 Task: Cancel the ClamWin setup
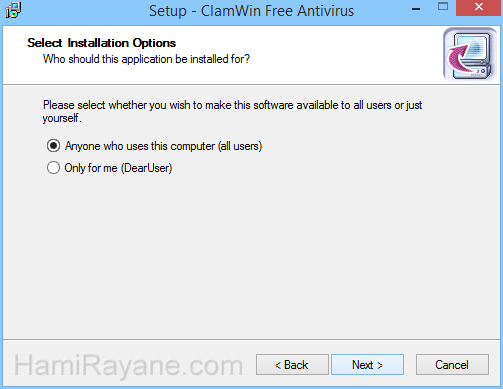(452, 364)
